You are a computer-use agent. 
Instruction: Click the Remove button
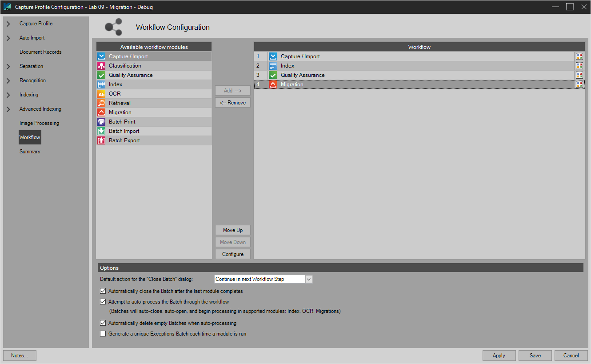233,102
